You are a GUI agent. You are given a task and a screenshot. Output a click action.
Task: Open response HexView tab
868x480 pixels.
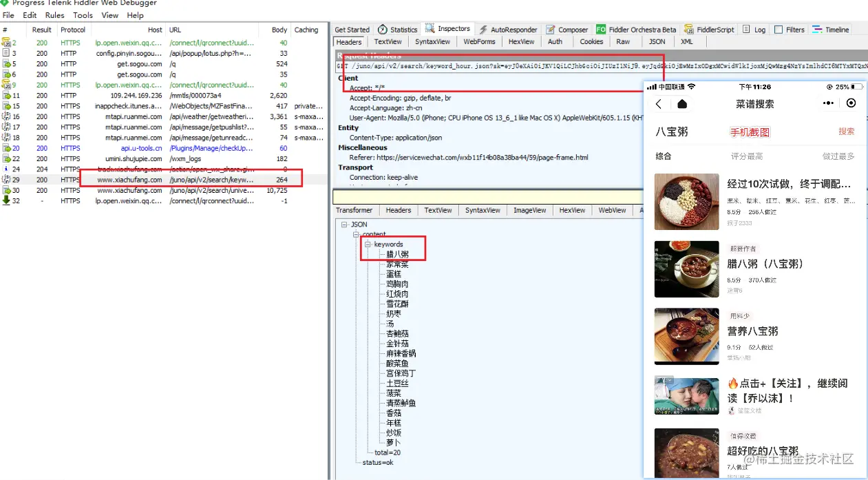[x=572, y=210]
